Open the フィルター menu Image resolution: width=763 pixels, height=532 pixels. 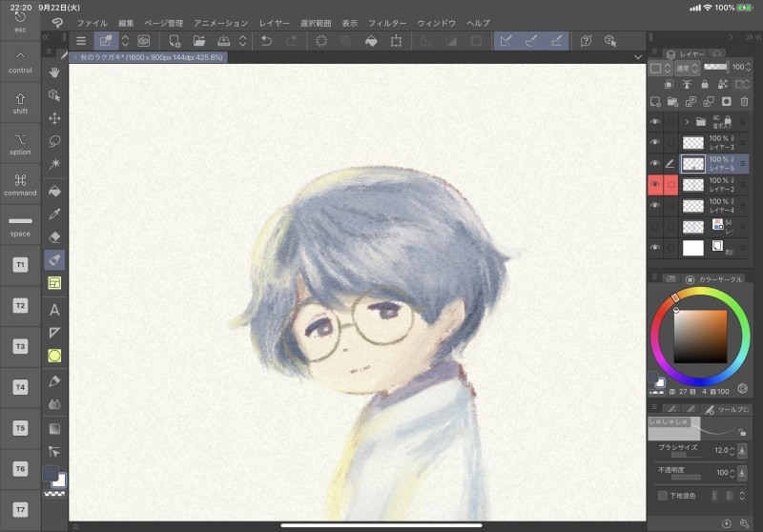pos(387,23)
